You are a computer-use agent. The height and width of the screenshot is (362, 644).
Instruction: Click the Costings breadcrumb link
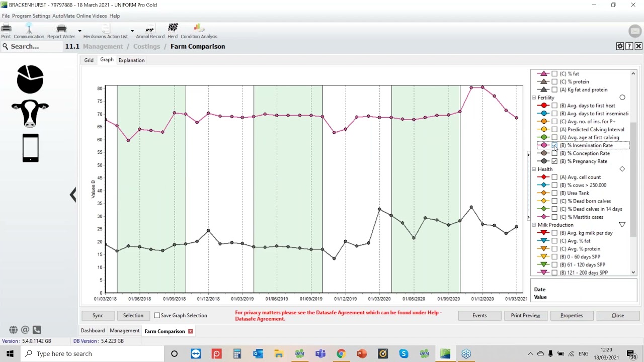coord(146,46)
